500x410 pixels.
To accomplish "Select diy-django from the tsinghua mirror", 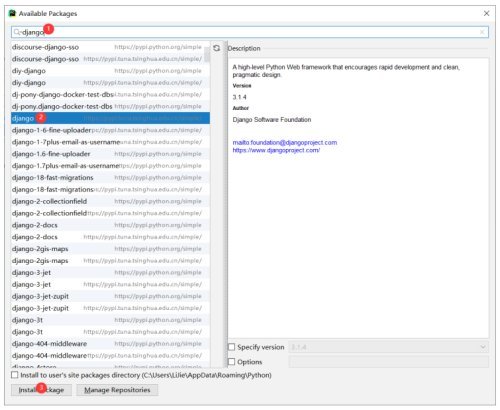I will [110, 83].
